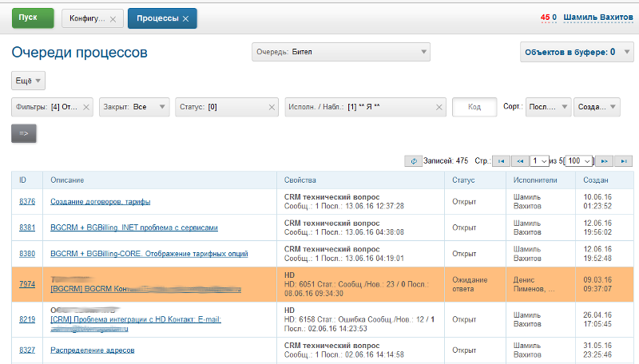Open process link Создание договоров, тарифы
This screenshot has width=639, height=364.
coord(100,201)
